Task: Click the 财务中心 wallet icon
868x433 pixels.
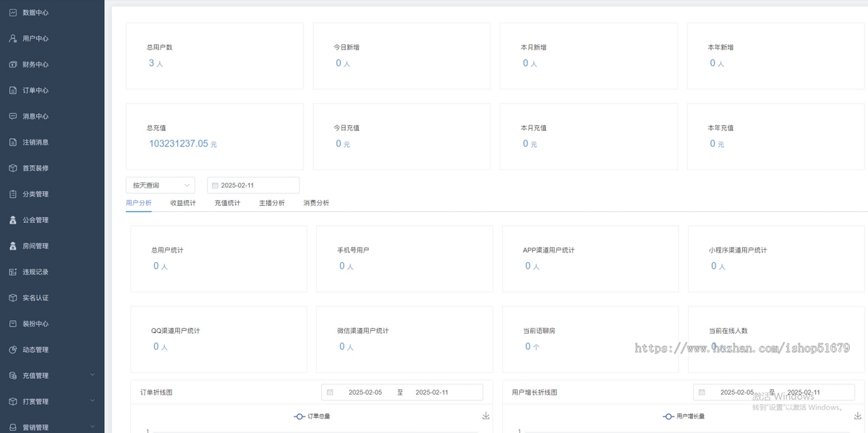Action: [13, 64]
